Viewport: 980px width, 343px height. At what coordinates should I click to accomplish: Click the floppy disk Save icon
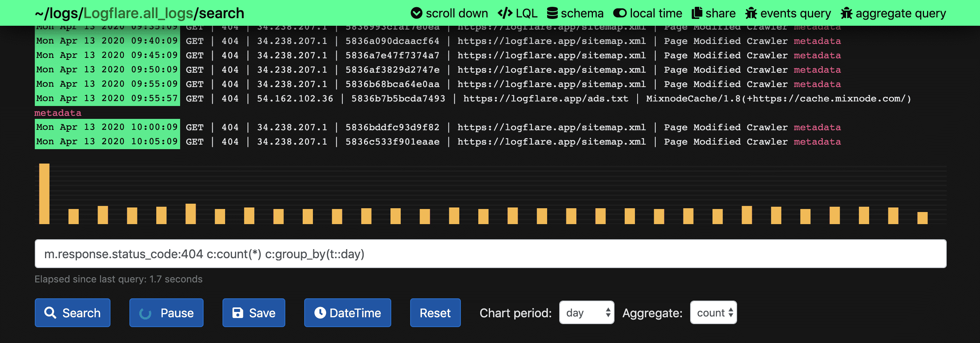[238, 313]
